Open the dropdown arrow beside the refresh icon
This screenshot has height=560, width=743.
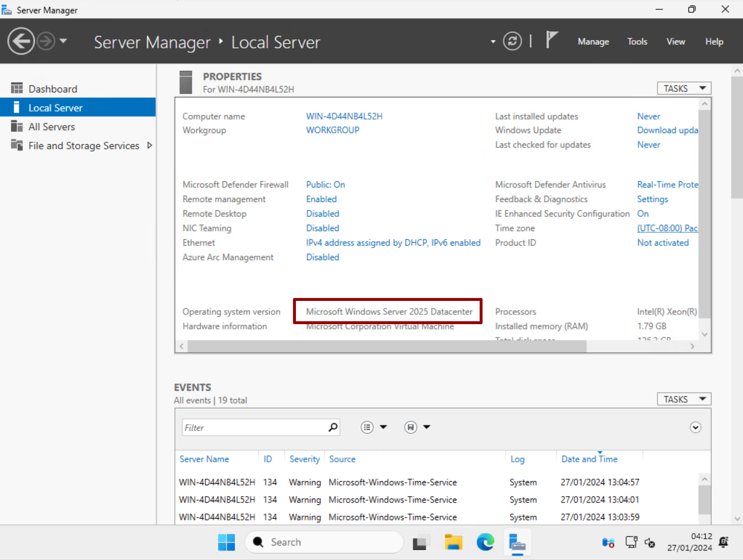pyautogui.click(x=493, y=42)
